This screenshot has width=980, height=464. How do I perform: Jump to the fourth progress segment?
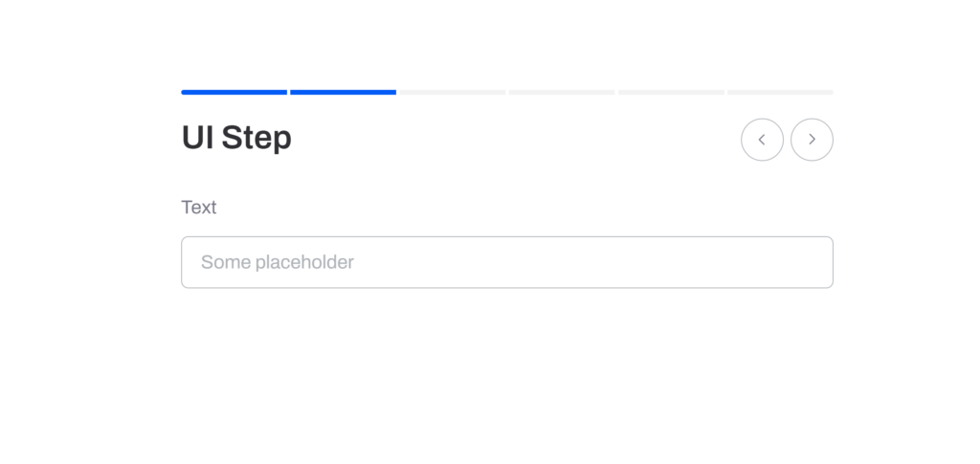(561, 92)
